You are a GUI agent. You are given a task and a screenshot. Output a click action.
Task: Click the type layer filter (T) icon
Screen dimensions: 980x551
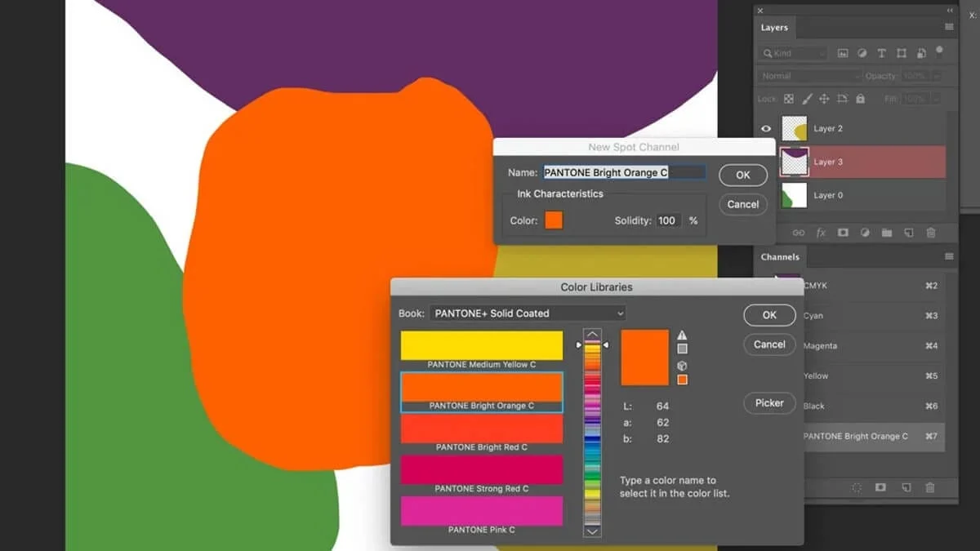881,53
